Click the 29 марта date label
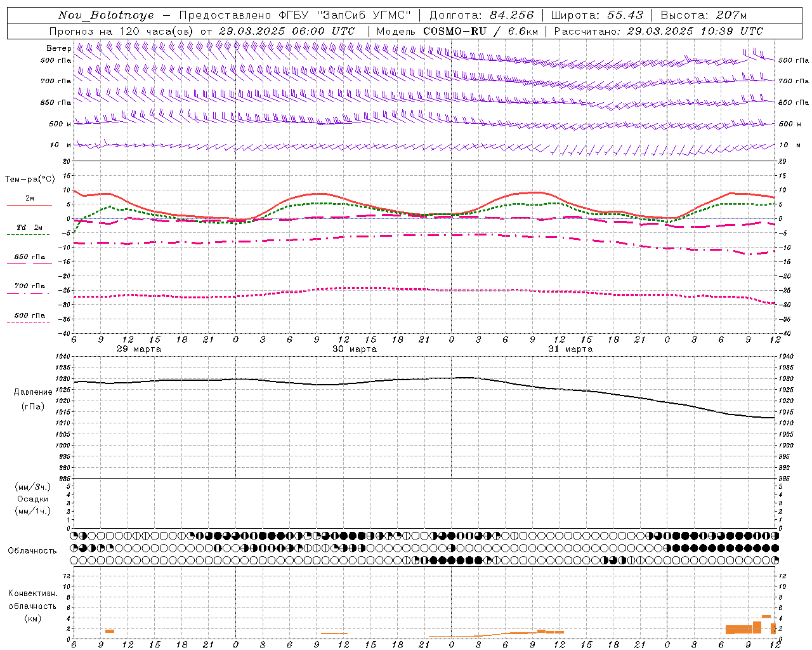This screenshot has height=650, width=812. [x=139, y=349]
